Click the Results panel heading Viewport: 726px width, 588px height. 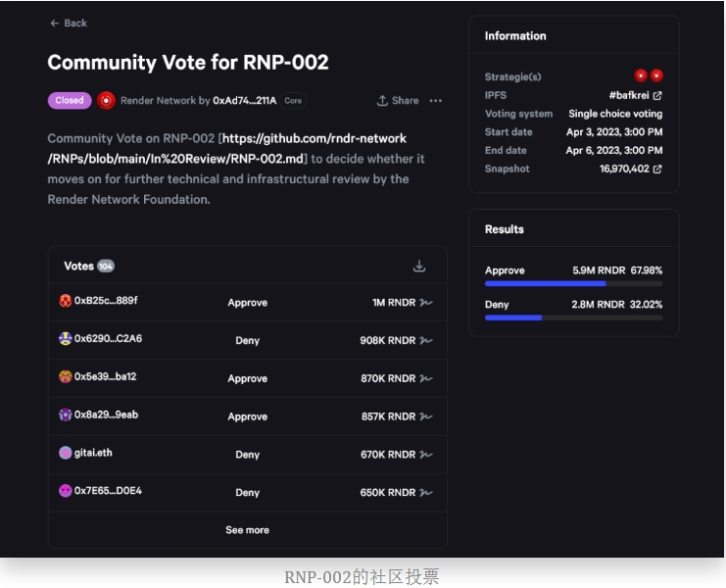[x=505, y=229]
